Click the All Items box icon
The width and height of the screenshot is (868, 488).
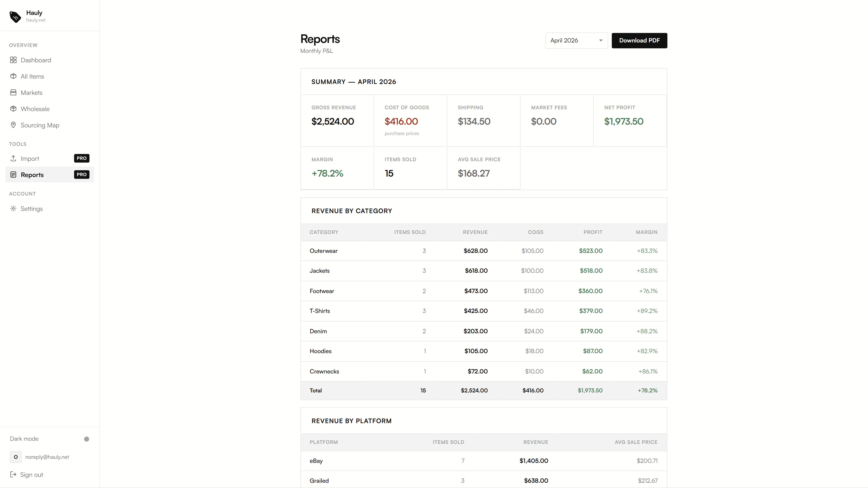pyautogui.click(x=13, y=76)
